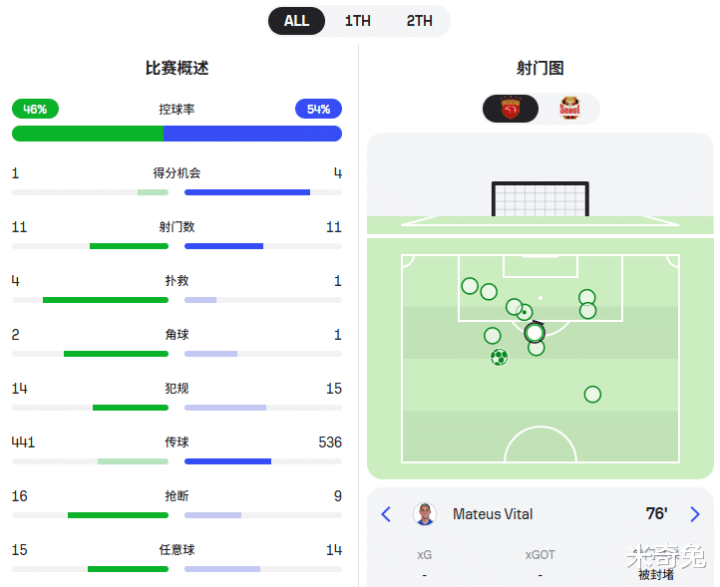Image resolution: width=720 pixels, height=587 pixels.
Task: Select the red home team crest toggle
Action: pyautogui.click(x=511, y=108)
